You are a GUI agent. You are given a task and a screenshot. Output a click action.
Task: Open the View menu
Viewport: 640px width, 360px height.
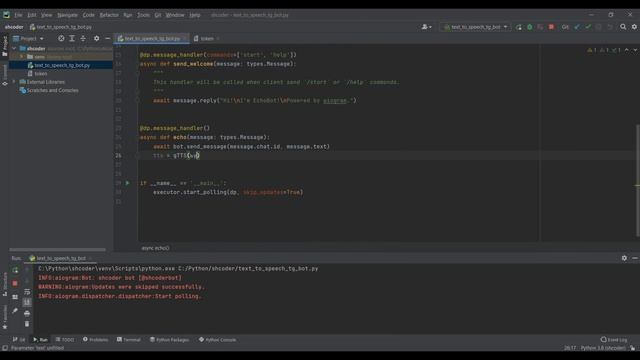point(47,15)
